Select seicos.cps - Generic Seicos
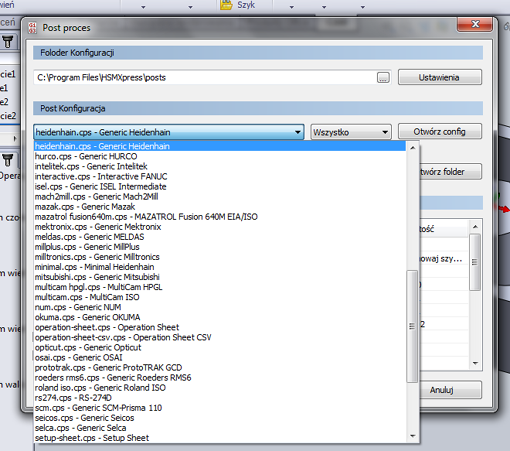The height and width of the screenshot is (451, 510). click(220, 418)
